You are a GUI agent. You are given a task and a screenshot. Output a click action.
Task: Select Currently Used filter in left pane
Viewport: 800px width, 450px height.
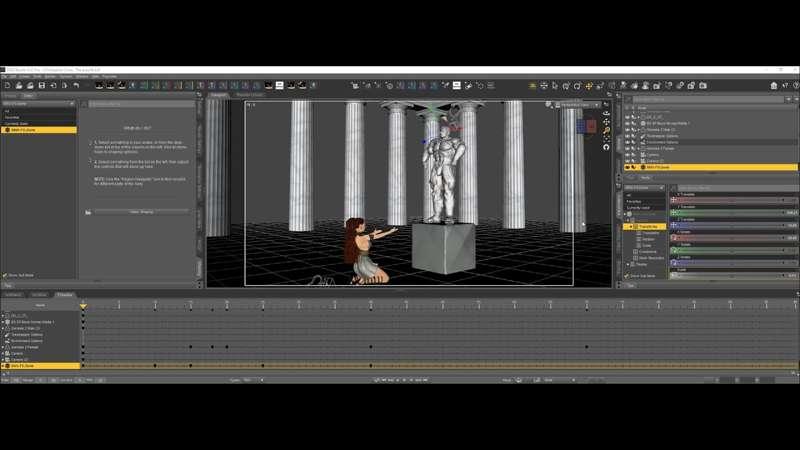[x=16, y=123]
